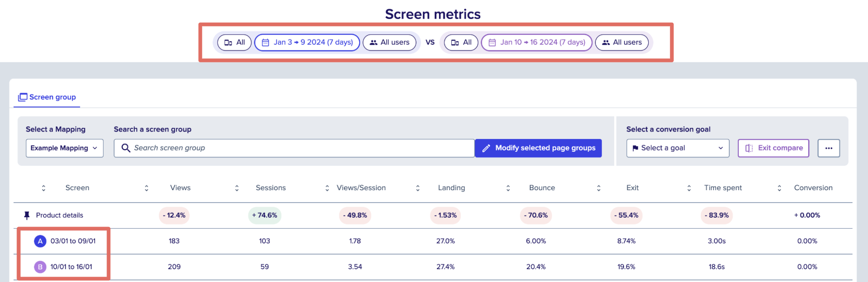Screen dimensions: 868x282
Task: Click the purple B period badge
Action: (x=40, y=267)
